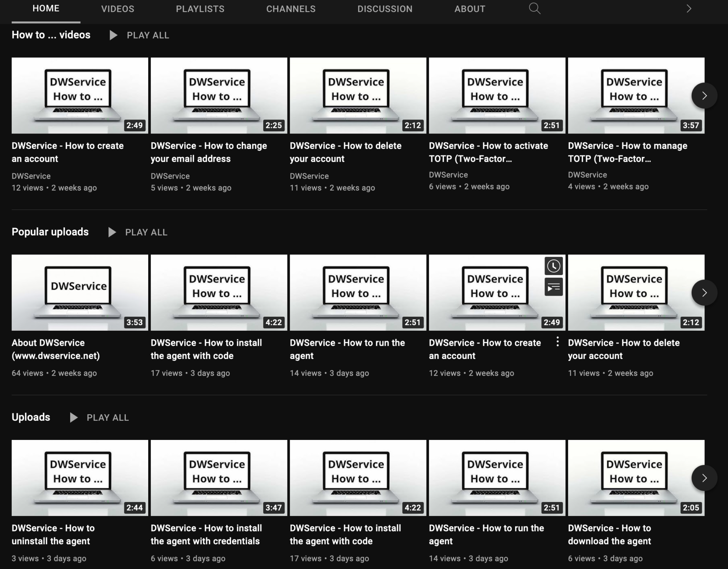Click the Watch Later icon on the thumbnail
The height and width of the screenshot is (569, 728).
(x=553, y=266)
